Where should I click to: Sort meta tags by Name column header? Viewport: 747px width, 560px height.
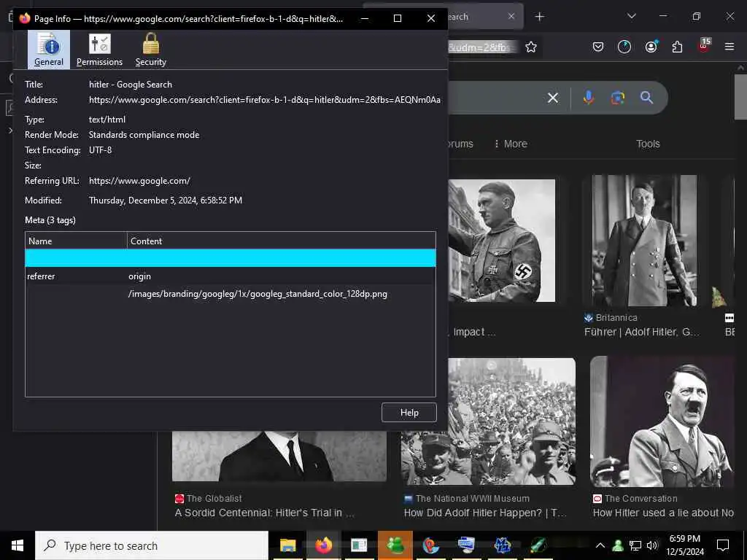coord(76,241)
